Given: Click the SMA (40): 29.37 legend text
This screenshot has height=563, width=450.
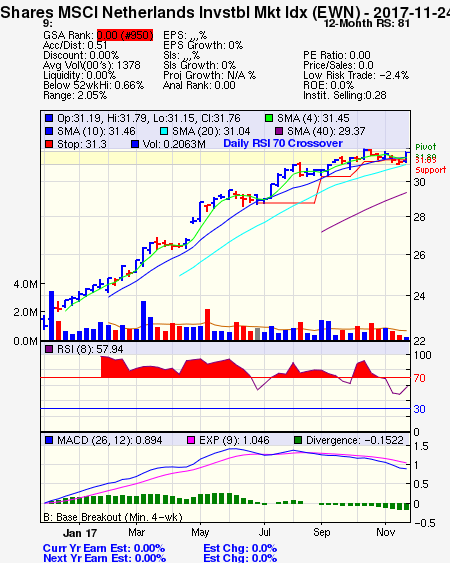Looking at the screenshot, I should coord(326,131).
